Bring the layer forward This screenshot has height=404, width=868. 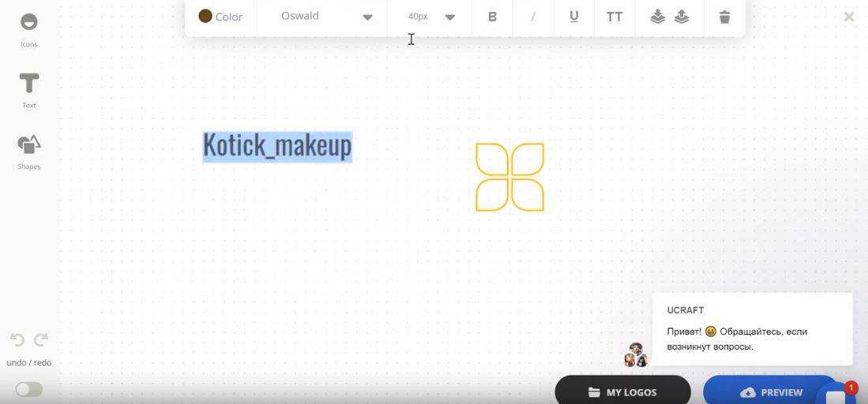coord(682,17)
